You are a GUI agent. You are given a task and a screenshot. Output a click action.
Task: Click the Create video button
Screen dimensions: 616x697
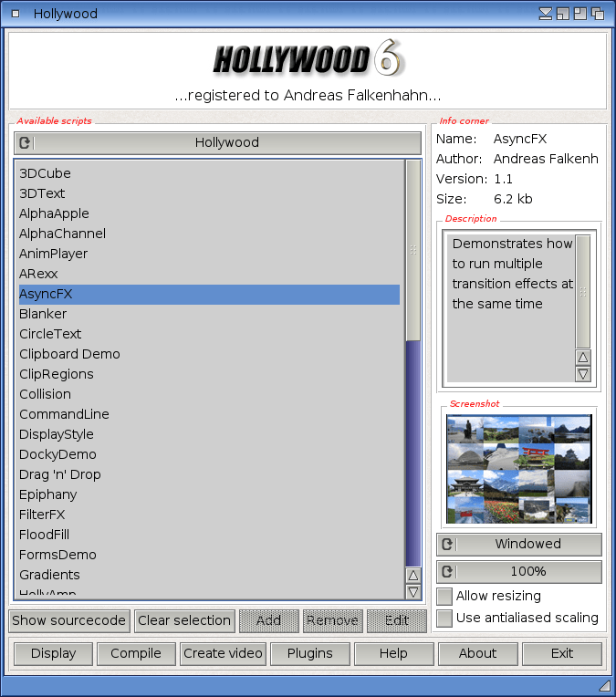click(x=223, y=653)
